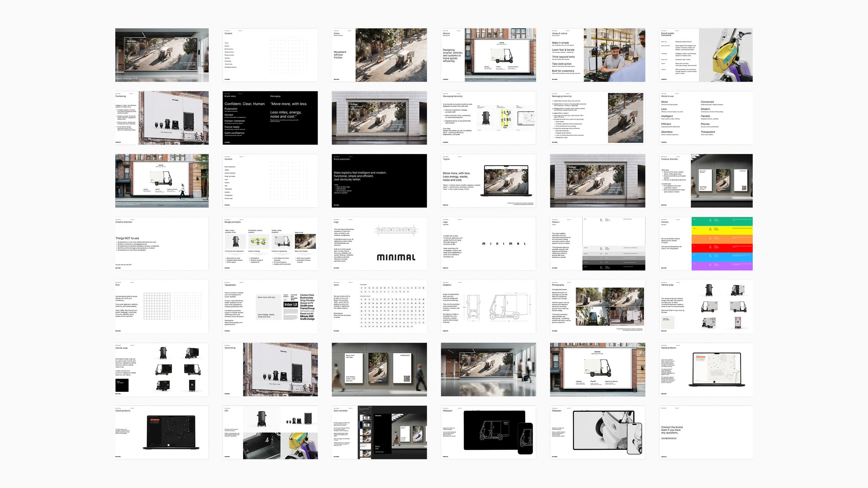Open the Colours primary palette slide
This screenshot has height=488, width=868.
click(598, 244)
